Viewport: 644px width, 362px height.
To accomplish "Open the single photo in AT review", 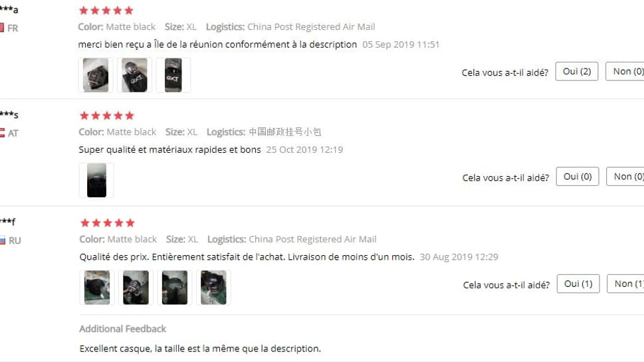I will point(96,180).
